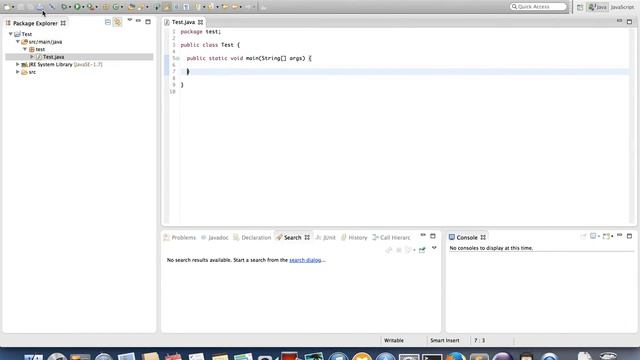
Task: Open the JUnit tab
Action: coord(326,238)
